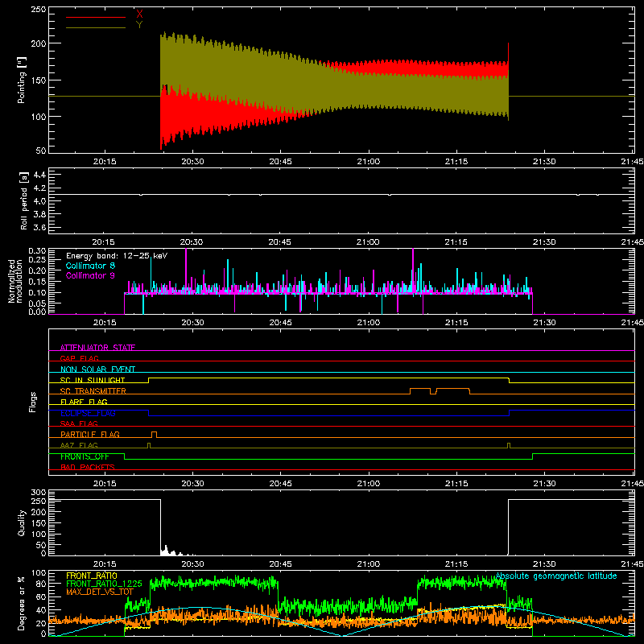Image resolution: width=644 pixels, height=644 pixels.
Task: Select the PARTICLE_FLAG label
Action: click(90, 434)
